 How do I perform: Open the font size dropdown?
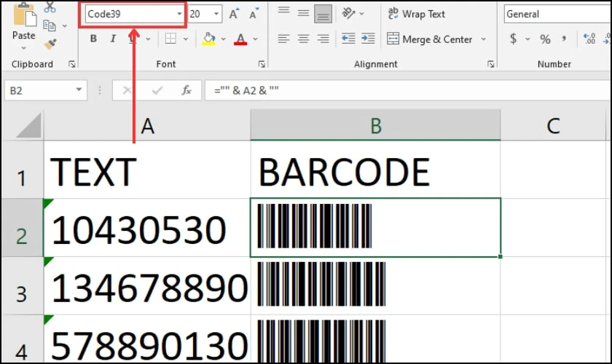[216, 14]
